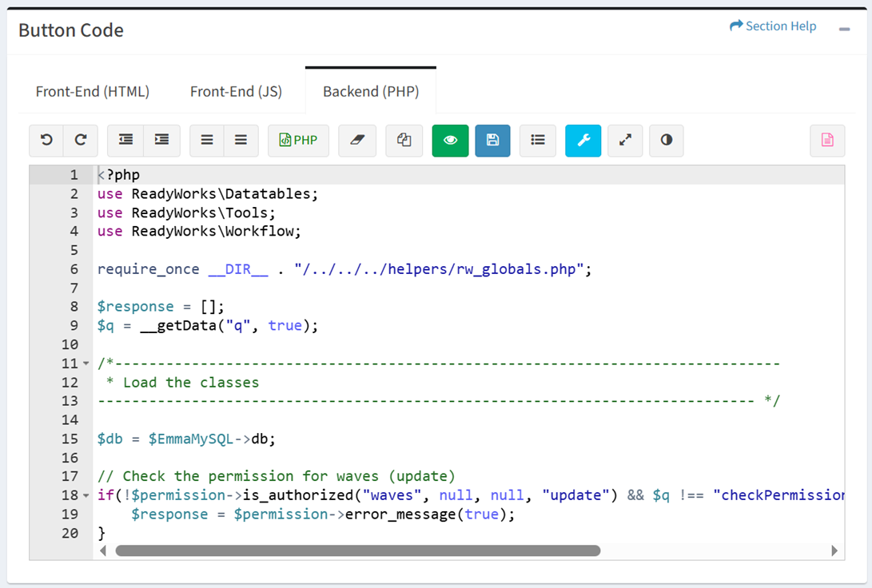This screenshot has height=588, width=872.
Task: Toggle editor contrast theme
Action: 667,140
